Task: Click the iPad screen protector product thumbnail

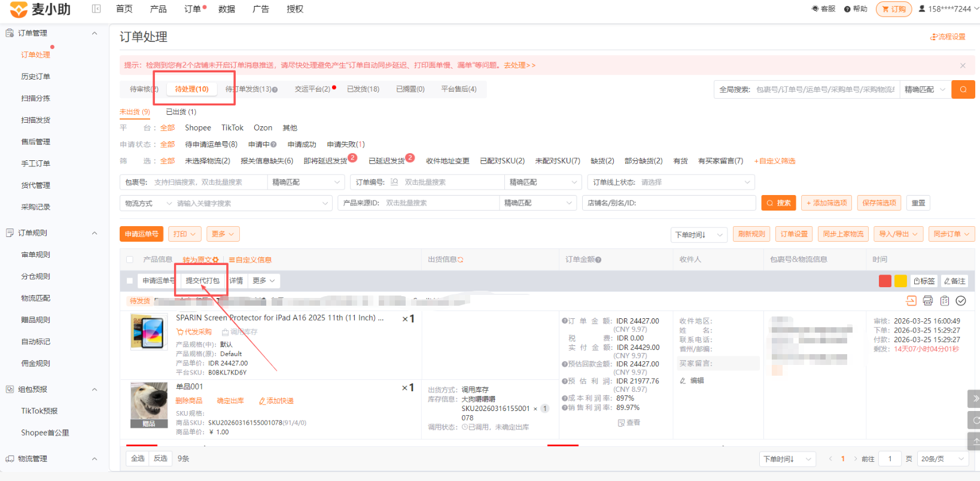Action: (x=149, y=332)
